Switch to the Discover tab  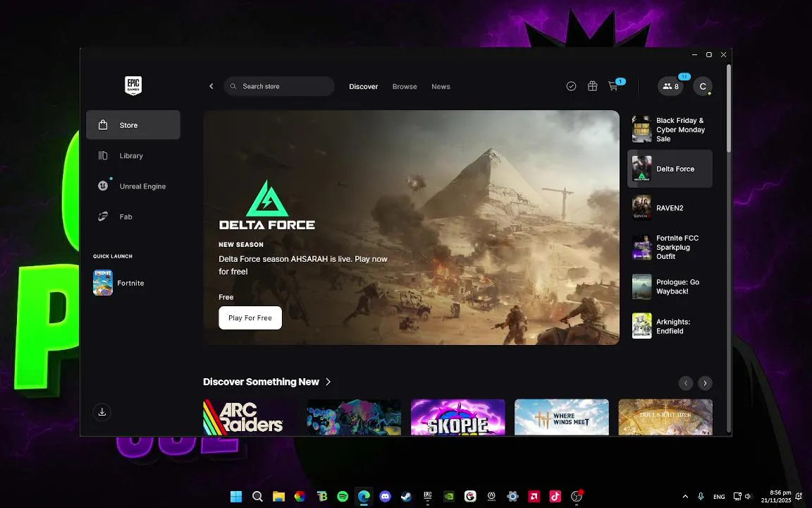pyautogui.click(x=364, y=87)
